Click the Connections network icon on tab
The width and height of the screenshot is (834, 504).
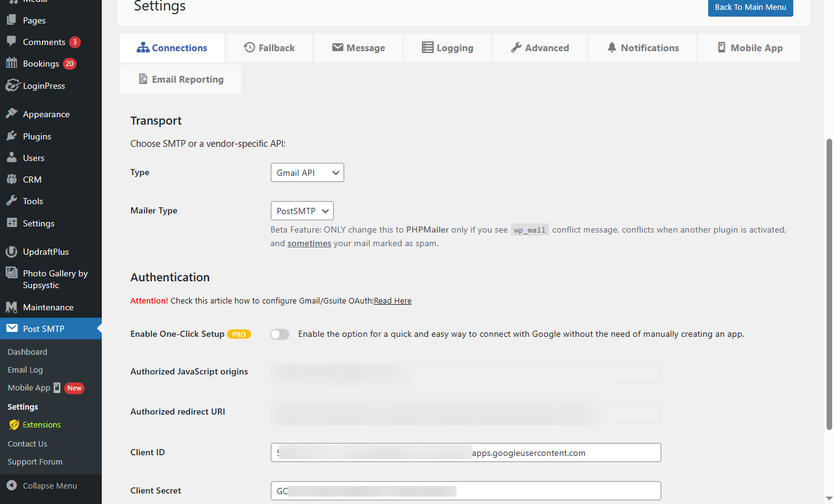[x=143, y=48]
